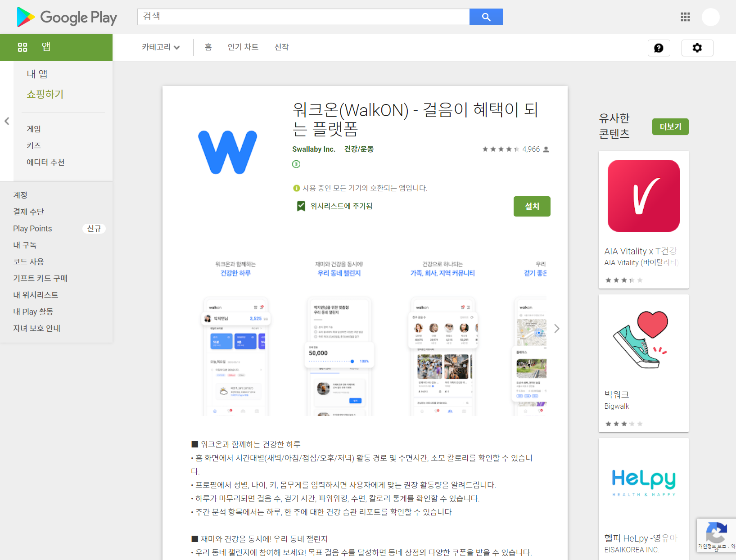Select 쇼핑하기 in sidebar

click(45, 94)
